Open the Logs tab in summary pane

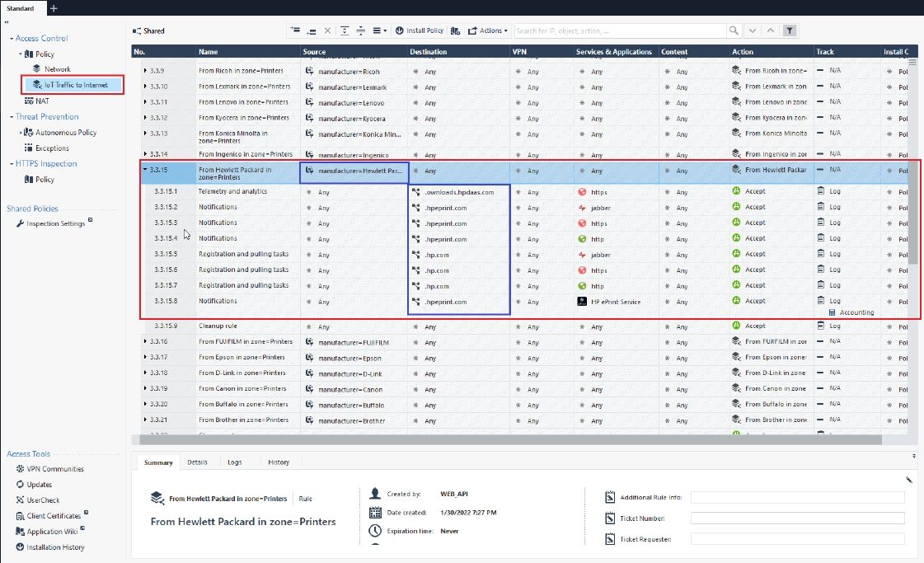235,462
